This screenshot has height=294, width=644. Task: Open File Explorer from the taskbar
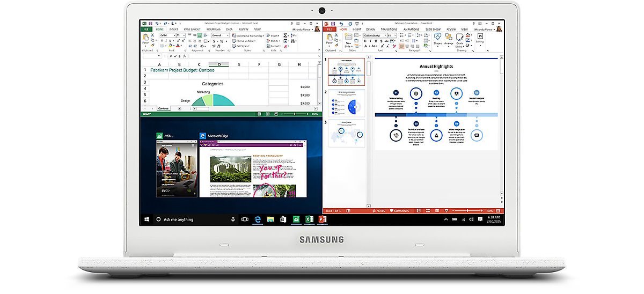tap(270, 219)
